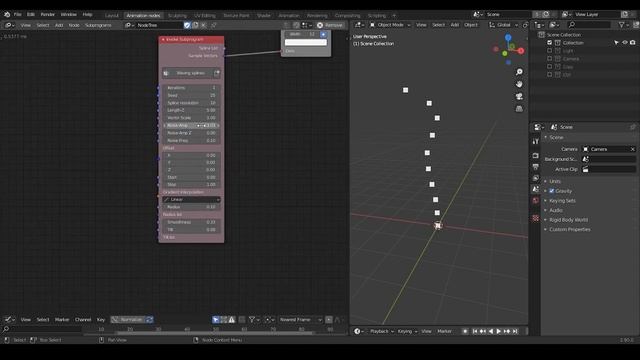Toggle camera view icon in viewport
The image size is (640, 360).
click(x=519, y=96)
